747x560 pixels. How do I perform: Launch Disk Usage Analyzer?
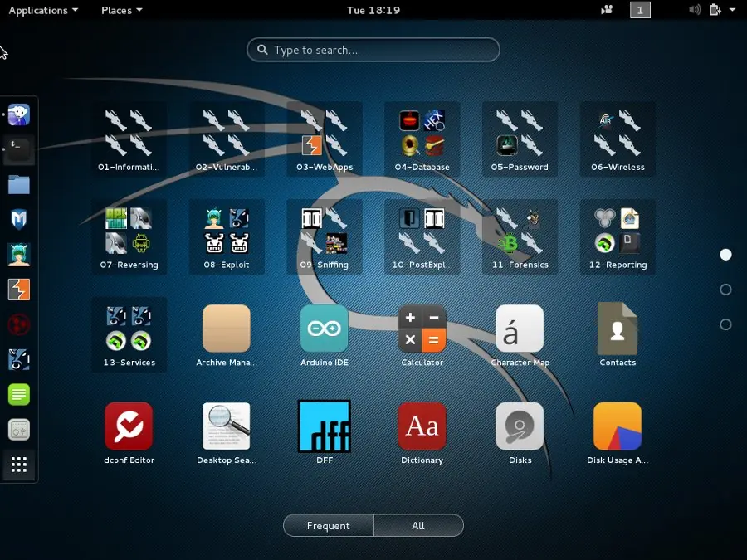pyautogui.click(x=618, y=432)
